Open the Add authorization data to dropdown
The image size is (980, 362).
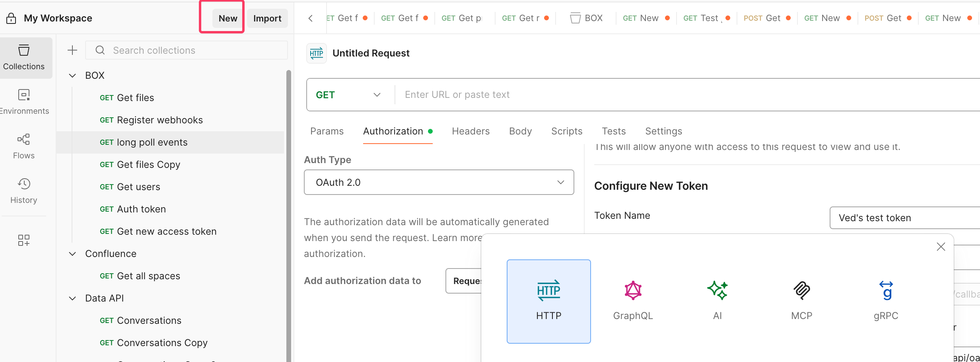click(x=464, y=281)
